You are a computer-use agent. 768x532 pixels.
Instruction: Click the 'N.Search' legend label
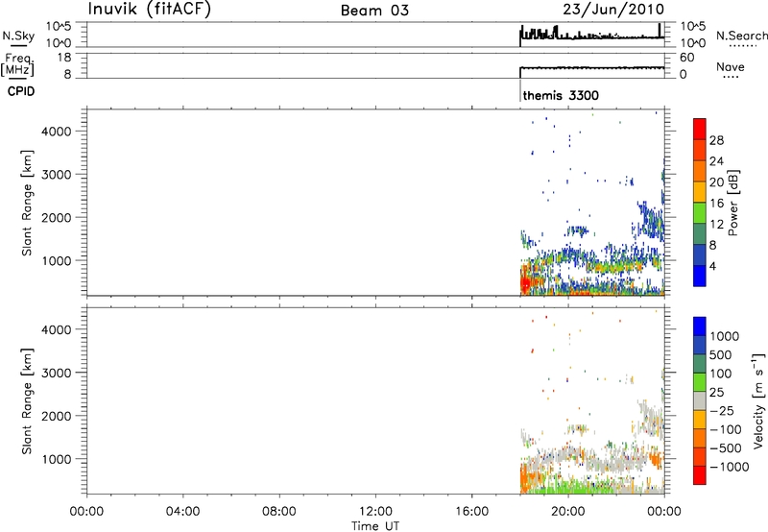(741, 36)
